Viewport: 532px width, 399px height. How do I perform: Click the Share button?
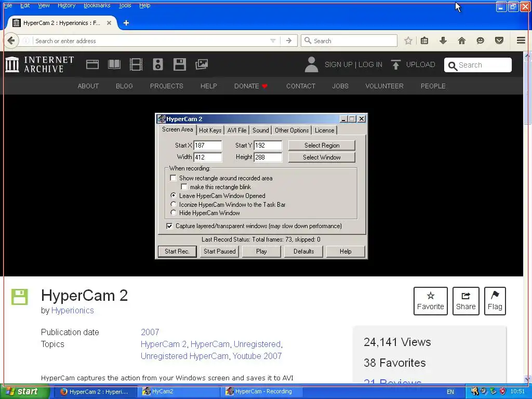pos(466,301)
